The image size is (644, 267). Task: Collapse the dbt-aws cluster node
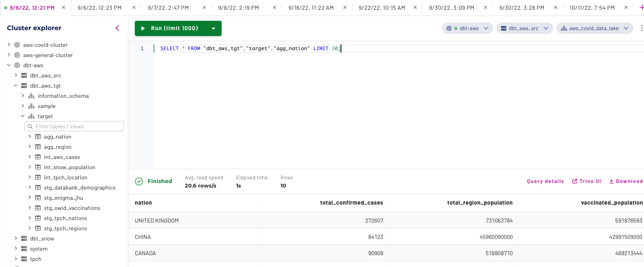(9, 65)
